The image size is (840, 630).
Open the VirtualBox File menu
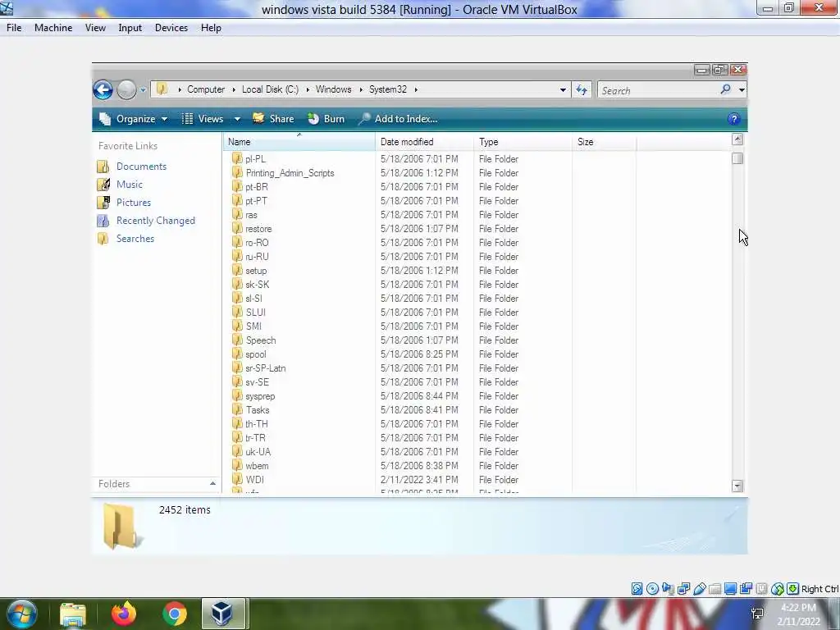point(14,28)
